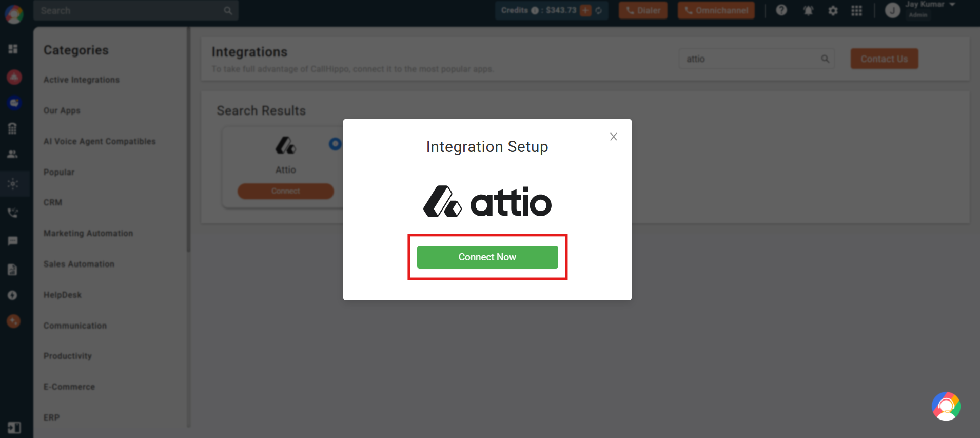Click the Search Results heading
Image resolution: width=980 pixels, height=438 pixels.
point(261,111)
